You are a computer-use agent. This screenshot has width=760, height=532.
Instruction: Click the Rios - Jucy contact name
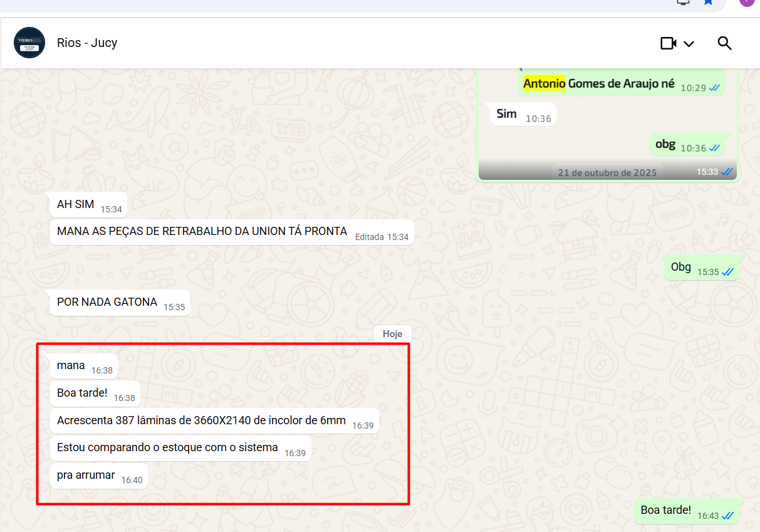87,43
